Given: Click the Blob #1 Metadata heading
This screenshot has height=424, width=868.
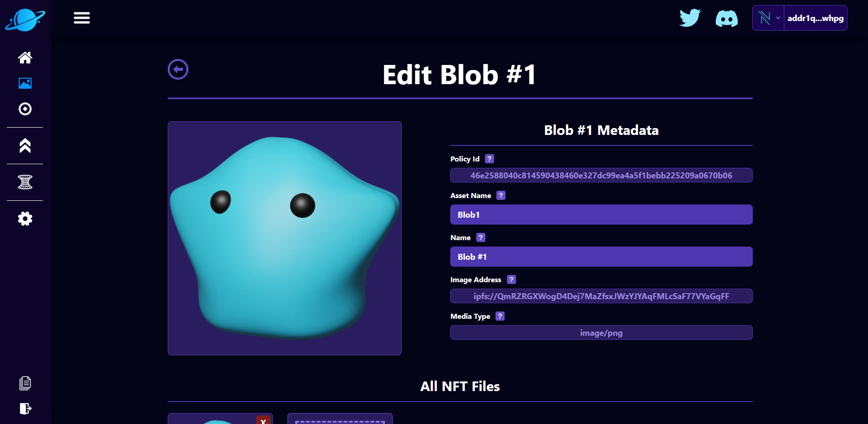Looking at the screenshot, I should [x=601, y=130].
